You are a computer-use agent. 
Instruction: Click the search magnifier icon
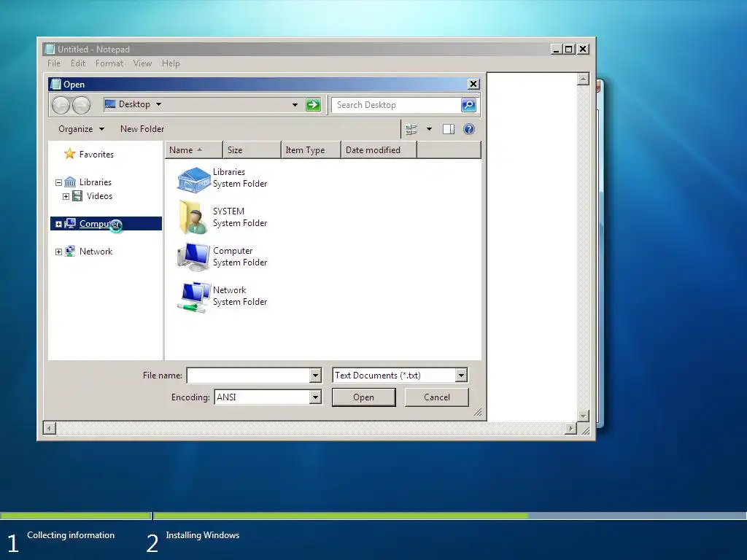pyautogui.click(x=468, y=105)
